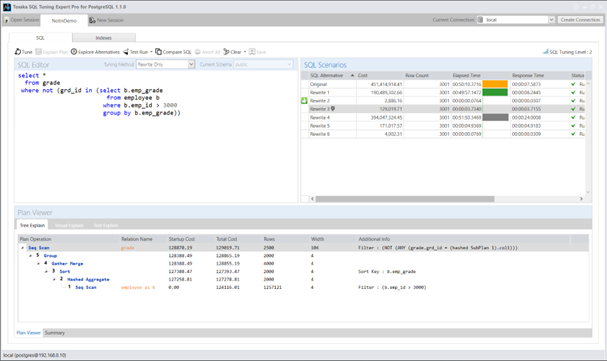Image resolution: width=607 pixels, height=361 pixels.
Task: Click the pin marker on Rewrite 3
Action: pos(333,109)
